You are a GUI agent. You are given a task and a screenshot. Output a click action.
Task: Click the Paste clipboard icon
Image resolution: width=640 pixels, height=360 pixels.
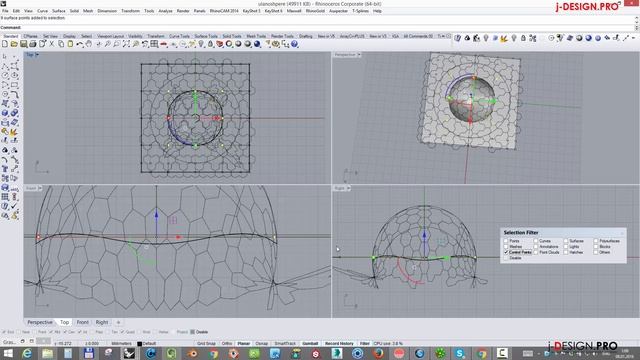(70, 44)
